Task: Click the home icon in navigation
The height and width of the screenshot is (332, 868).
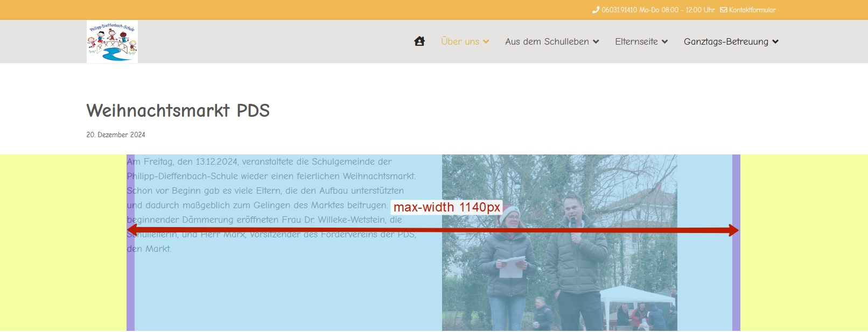Action: pyautogui.click(x=419, y=41)
